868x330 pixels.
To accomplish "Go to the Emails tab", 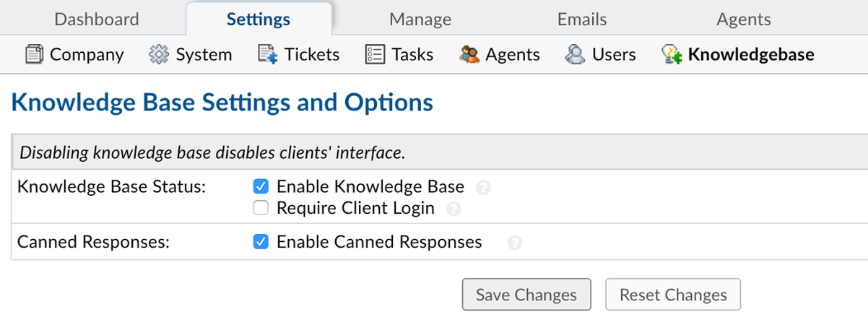I will (x=582, y=19).
